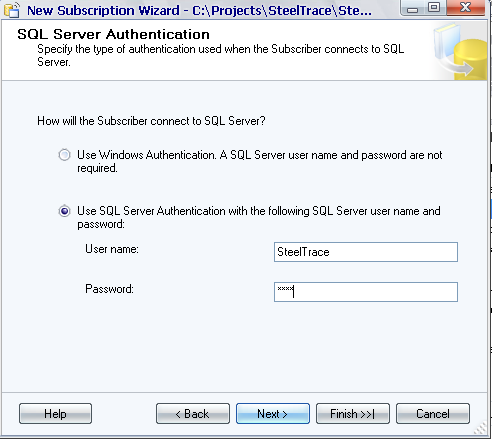Click the resize grip in the window corner

click(480, 428)
